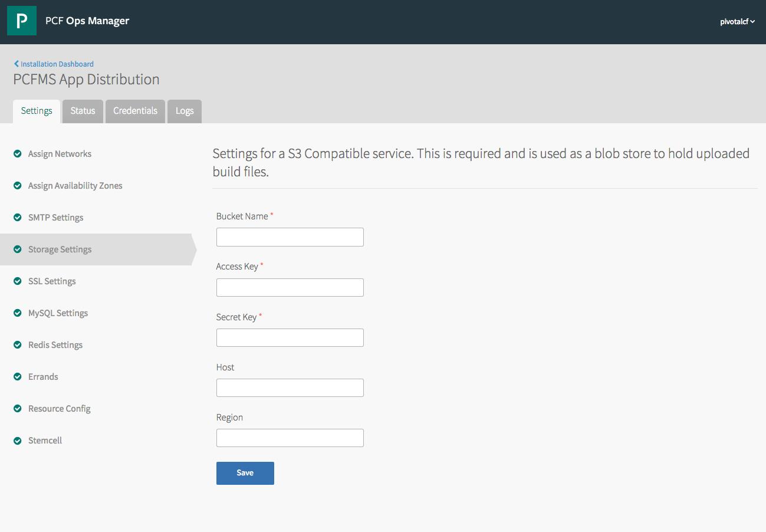The width and height of the screenshot is (766, 532).
Task: Click the checkmark icon beside SMTP Settings
Action: pos(18,218)
